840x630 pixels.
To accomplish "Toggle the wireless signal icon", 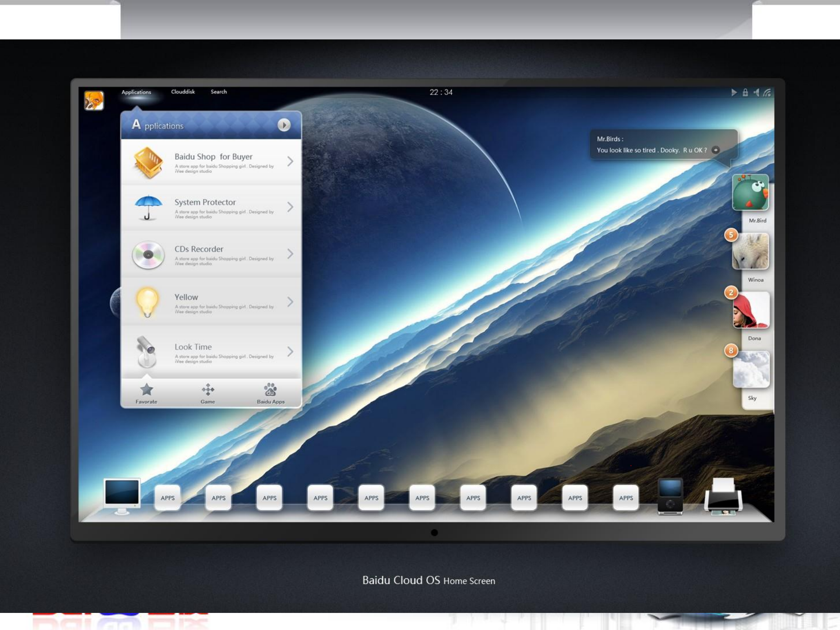I will [767, 92].
